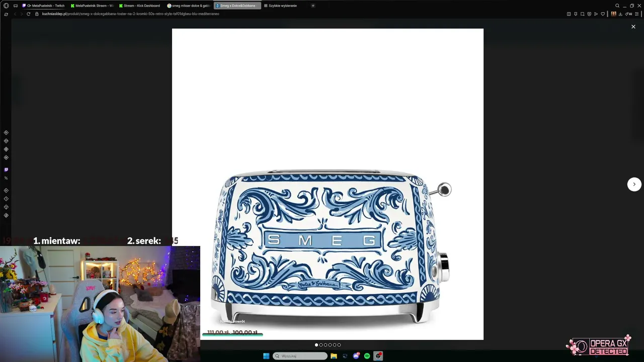This screenshot has height=362, width=644.
Task: Open the Windows Start menu
Action: pyautogui.click(x=266, y=356)
